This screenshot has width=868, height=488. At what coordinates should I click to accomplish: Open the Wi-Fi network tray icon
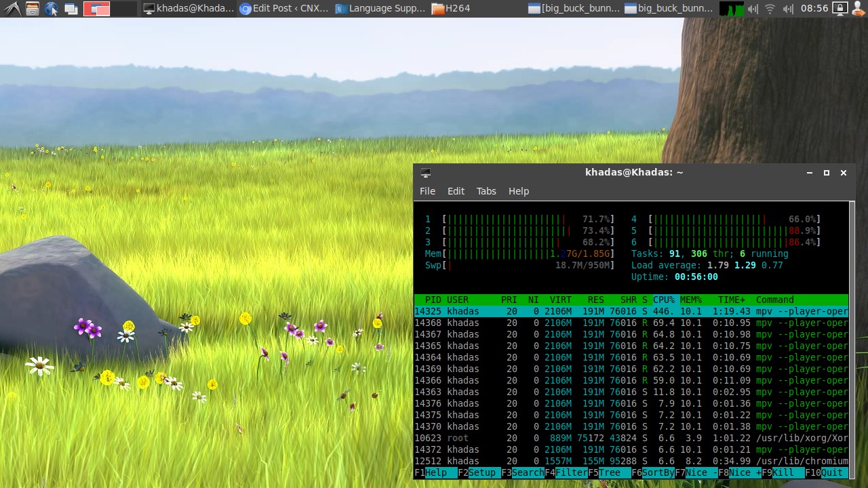tap(770, 9)
